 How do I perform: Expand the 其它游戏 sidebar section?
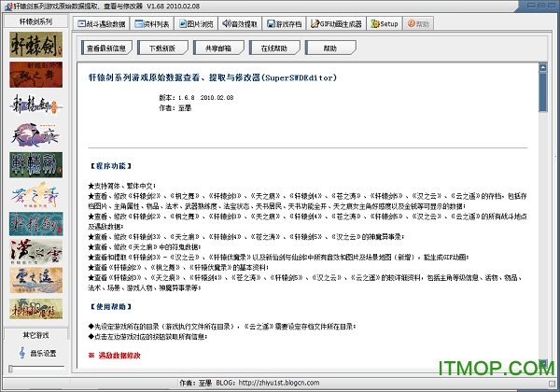36,333
